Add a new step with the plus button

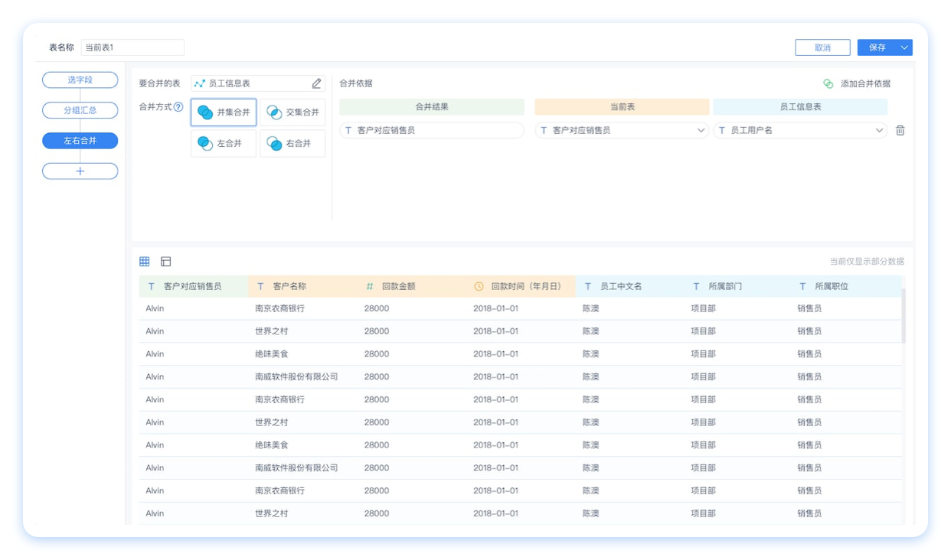coord(80,171)
